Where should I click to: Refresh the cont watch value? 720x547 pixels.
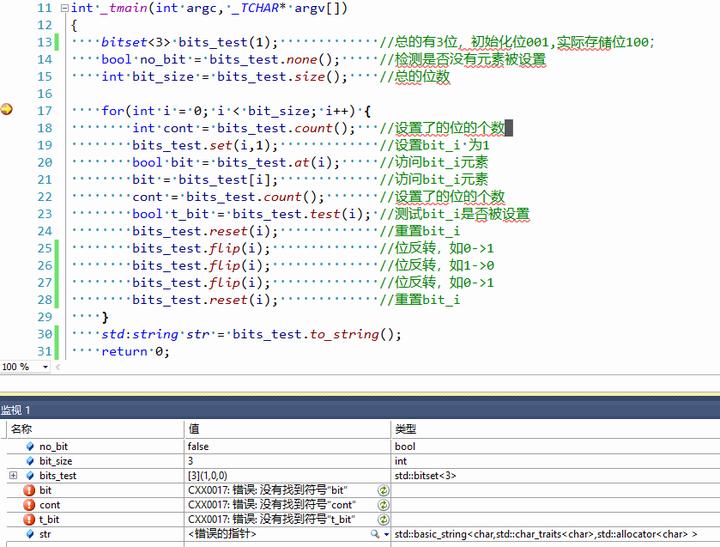pyautogui.click(x=383, y=505)
